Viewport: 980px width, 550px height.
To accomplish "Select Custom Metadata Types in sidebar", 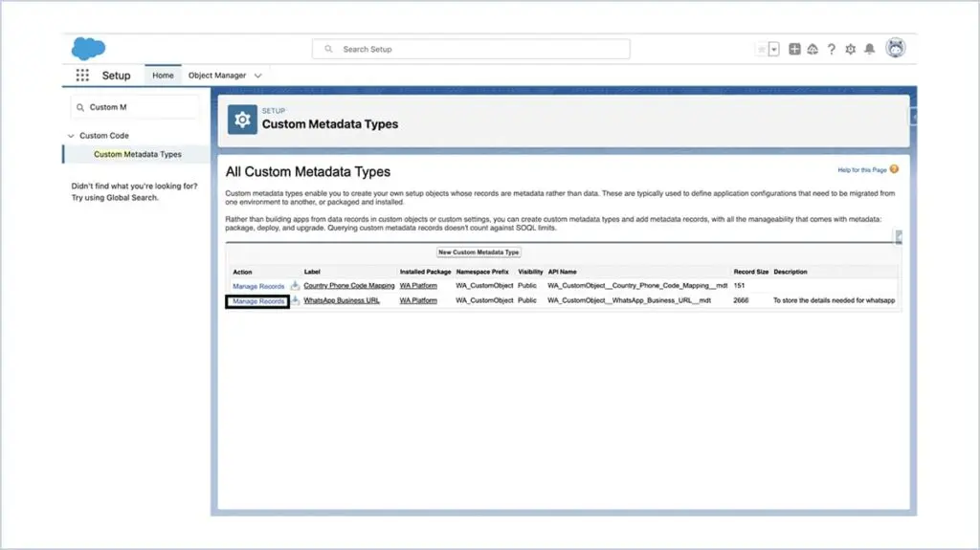I will (x=138, y=154).
